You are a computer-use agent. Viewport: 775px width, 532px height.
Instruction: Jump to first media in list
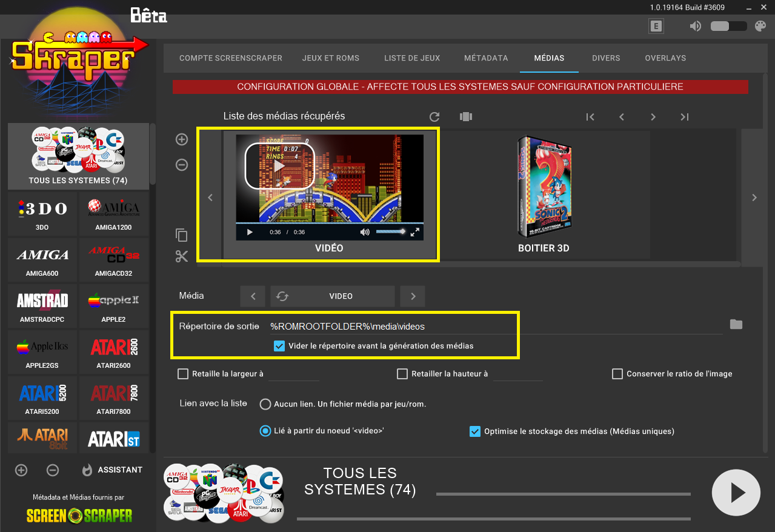(590, 117)
